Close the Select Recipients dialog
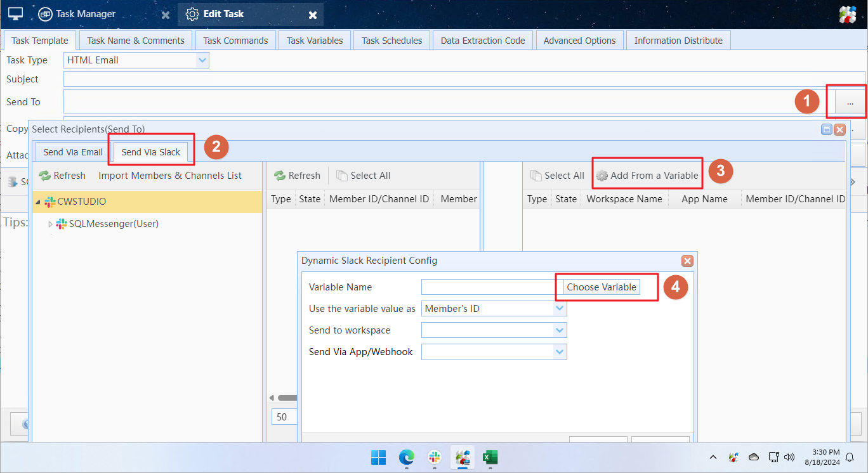This screenshot has width=868, height=473. click(x=839, y=129)
